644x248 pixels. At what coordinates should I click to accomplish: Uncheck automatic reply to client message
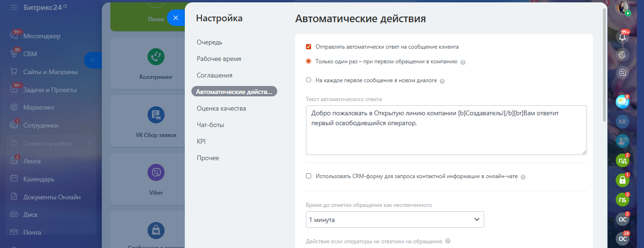[309, 47]
